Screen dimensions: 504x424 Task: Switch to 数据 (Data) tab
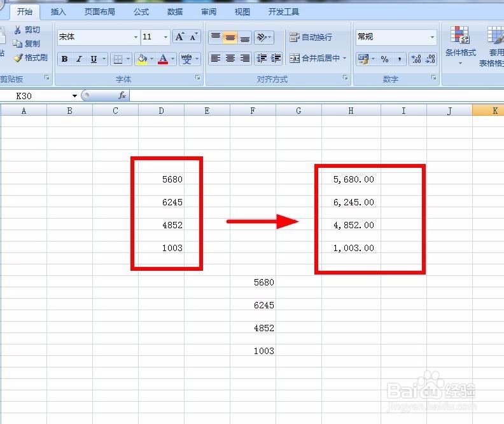coord(175,12)
